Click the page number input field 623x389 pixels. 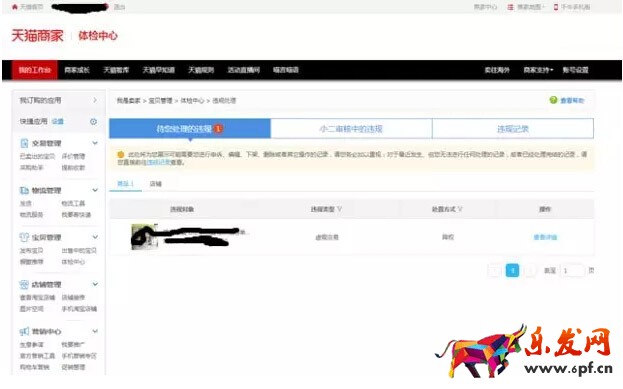click(572, 271)
